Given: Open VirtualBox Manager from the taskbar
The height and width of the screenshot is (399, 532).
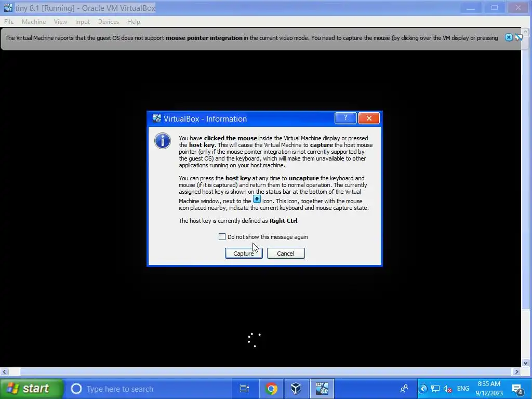Looking at the screenshot, I should coord(296,389).
